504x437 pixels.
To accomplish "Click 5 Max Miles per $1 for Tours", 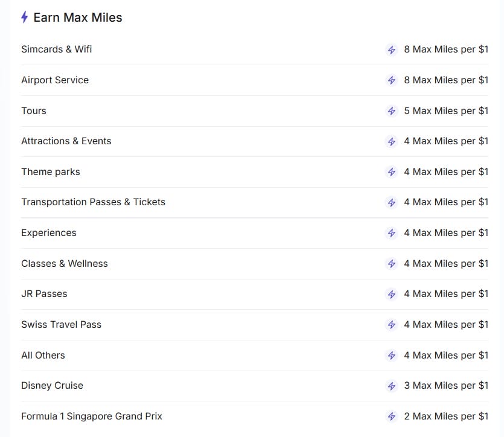I will click(446, 111).
